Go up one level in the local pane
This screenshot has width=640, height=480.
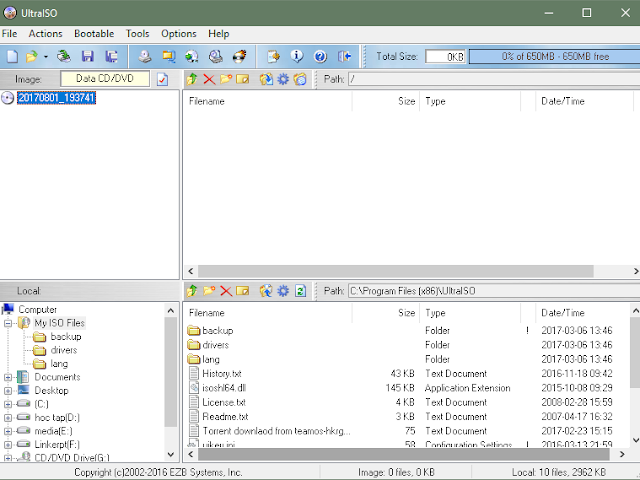(192, 291)
